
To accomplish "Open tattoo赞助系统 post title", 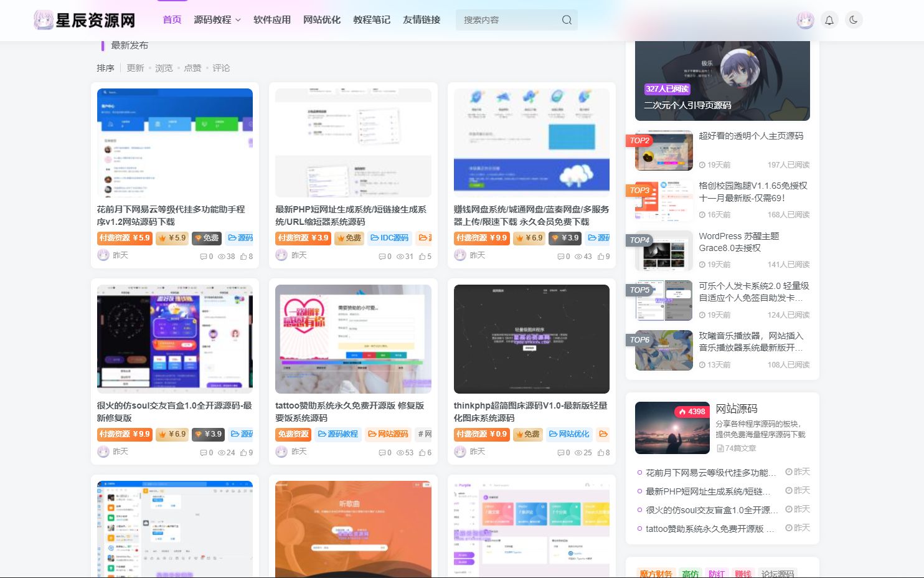I will (x=350, y=412).
